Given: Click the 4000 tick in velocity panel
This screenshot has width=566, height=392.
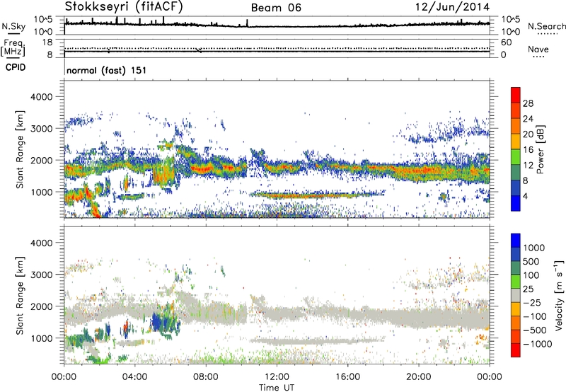Looking at the screenshot, I should point(41,243).
